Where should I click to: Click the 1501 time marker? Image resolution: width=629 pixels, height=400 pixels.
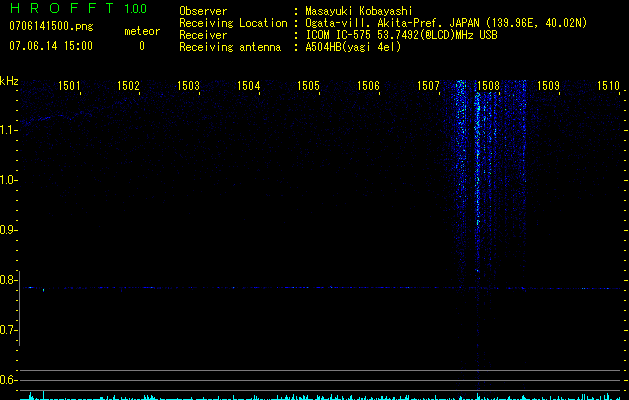(69, 86)
